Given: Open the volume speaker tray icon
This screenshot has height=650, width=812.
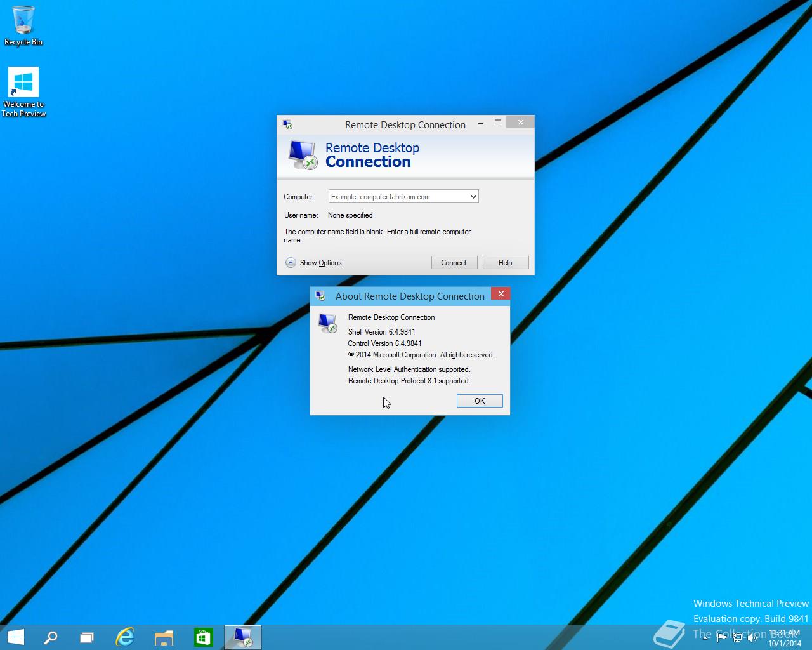Looking at the screenshot, I should [x=752, y=638].
